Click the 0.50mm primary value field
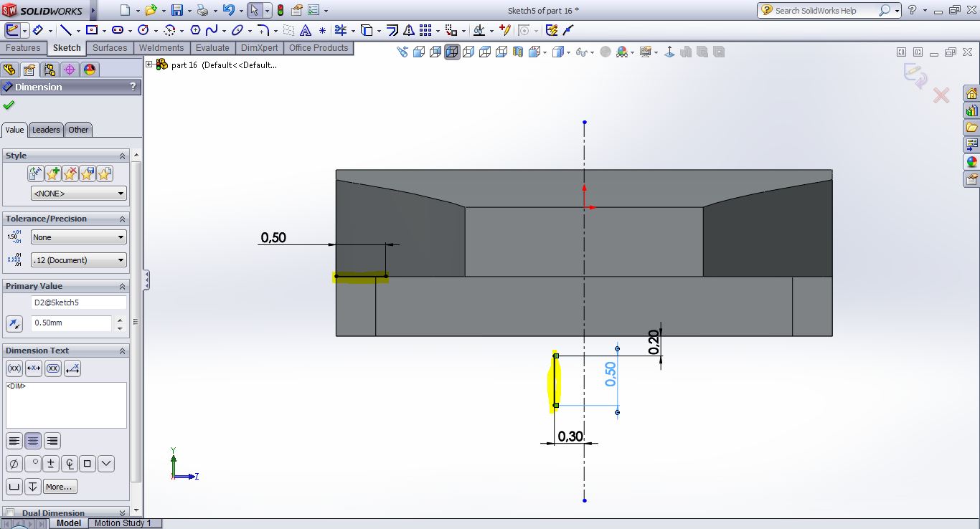 coord(72,323)
